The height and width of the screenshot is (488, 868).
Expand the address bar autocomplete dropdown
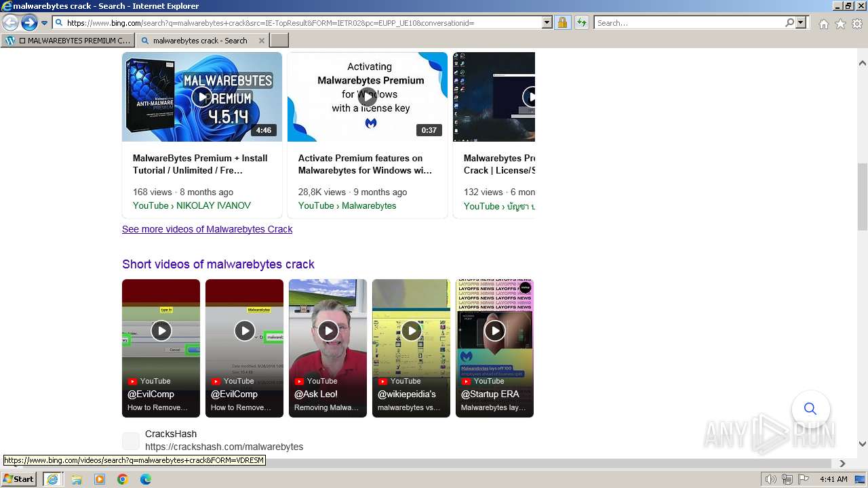[547, 23]
